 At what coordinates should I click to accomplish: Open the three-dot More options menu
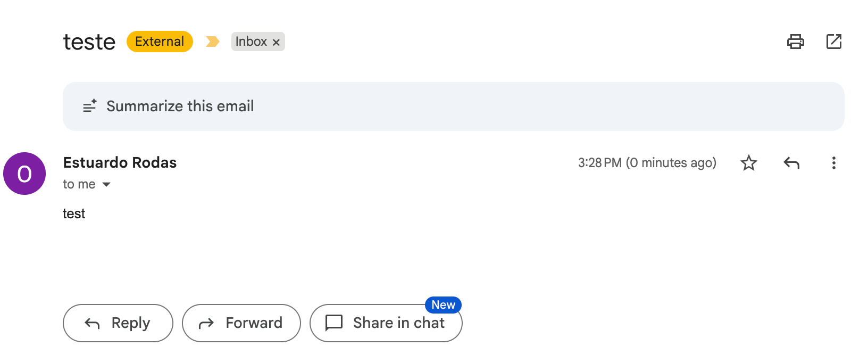pyautogui.click(x=833, y=163)
